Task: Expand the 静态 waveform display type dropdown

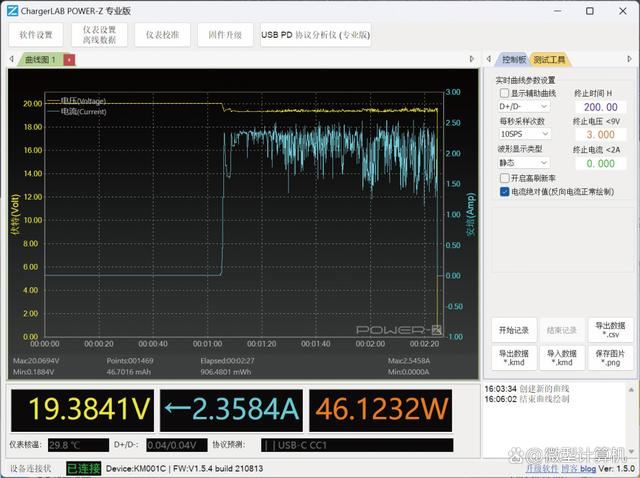Action: pyautogui.click(x=524, y=162)
